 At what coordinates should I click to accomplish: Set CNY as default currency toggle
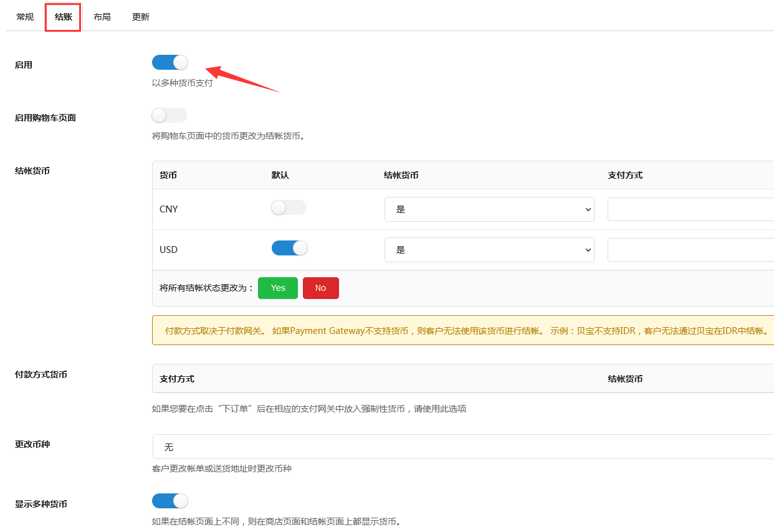pos(289,207)
